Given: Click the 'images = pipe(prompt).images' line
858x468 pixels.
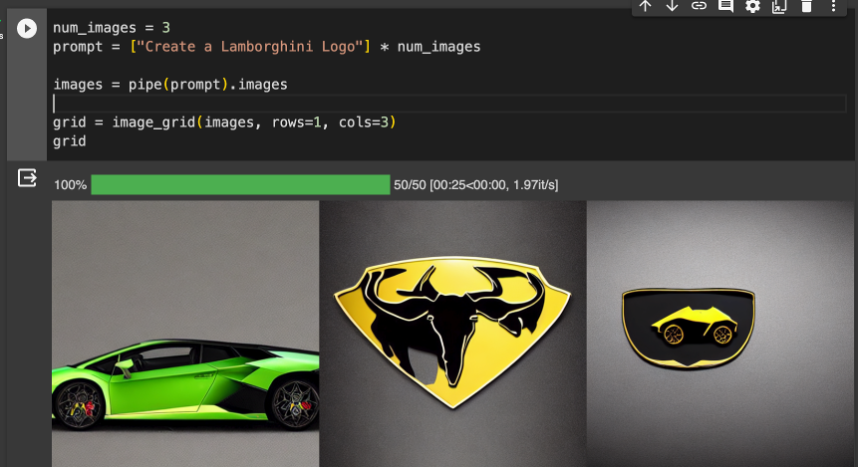Looking at the screenshot, I should (170, 84).
